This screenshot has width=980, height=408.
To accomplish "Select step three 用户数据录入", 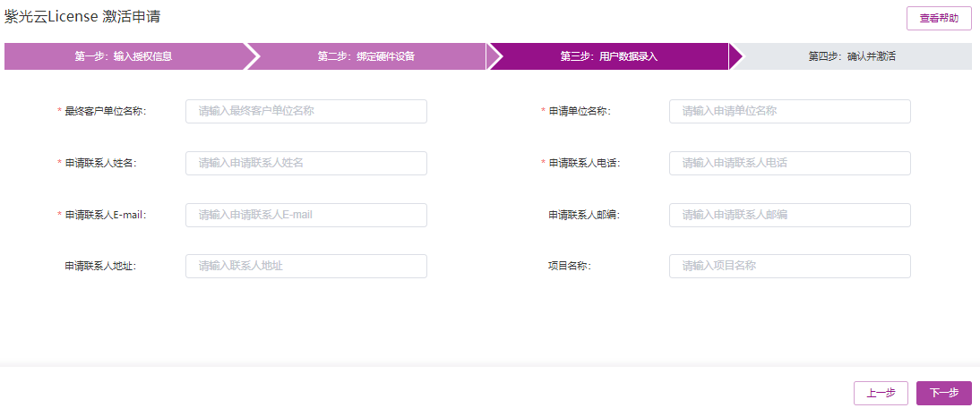I will point(609,56).
